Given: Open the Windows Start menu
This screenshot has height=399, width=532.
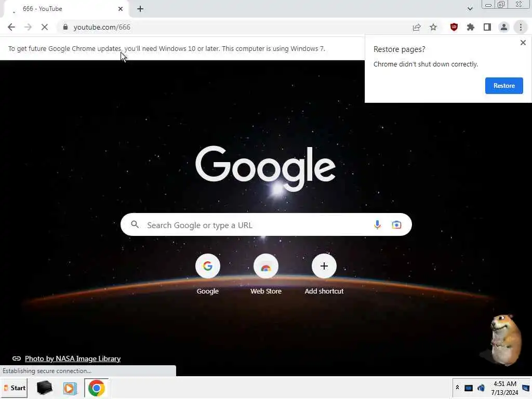Looking at the screenshot, I should (15, 388).
